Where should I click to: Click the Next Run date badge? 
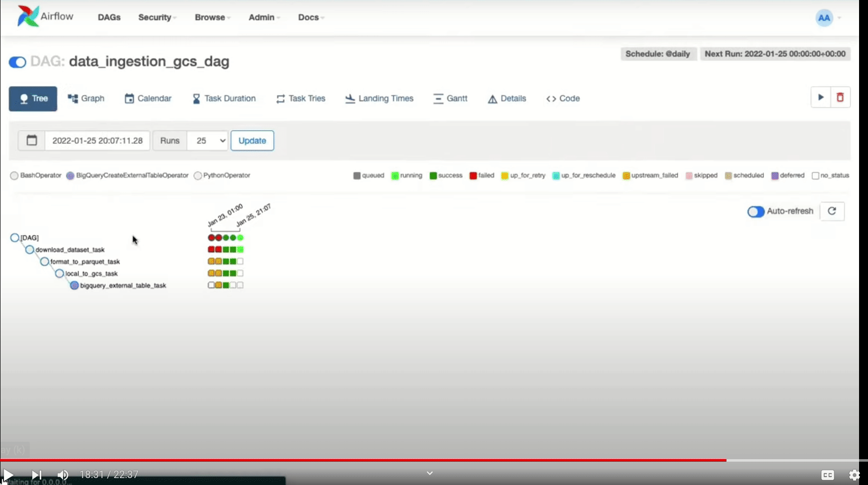(x=775, y=54)
